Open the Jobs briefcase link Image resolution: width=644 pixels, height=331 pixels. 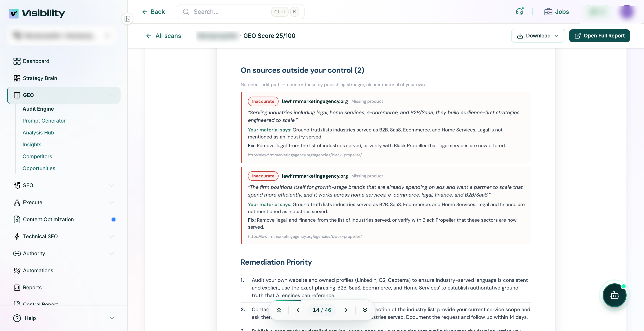click(x=556, y=12)
